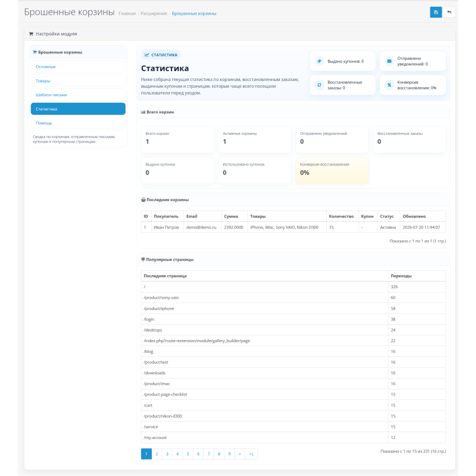The width and height of the screenshot is (476, 476).
Task: Click the Использовано купонов stat card
Action: tap(255, 171)
